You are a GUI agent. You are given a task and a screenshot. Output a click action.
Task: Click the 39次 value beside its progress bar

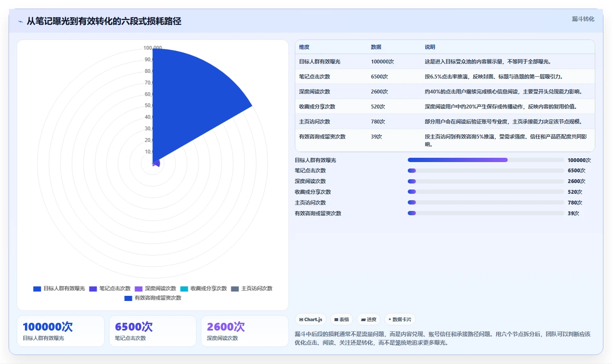tap(573, 214)
